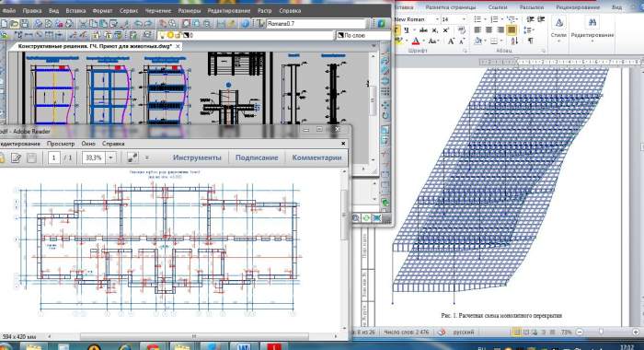This screenshot has height=350, width=644.
Task: Open the Комментарии panel in Adobe Reader
Action: (x=316, y=157)
